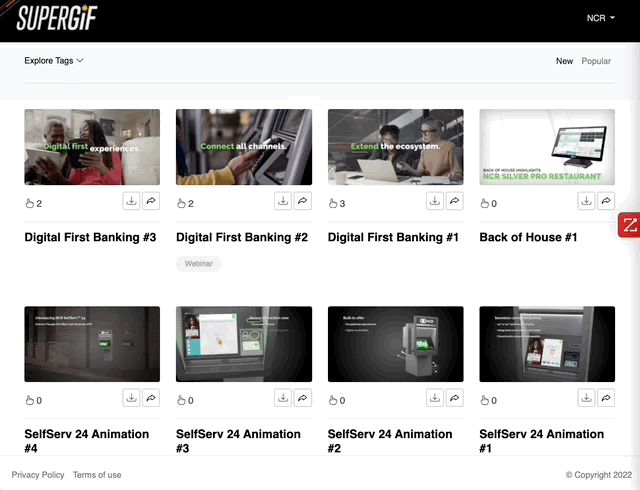640x490 pixels.
Task: Download Digital First Banking #2 GIF
Action: tap(283, 201)
